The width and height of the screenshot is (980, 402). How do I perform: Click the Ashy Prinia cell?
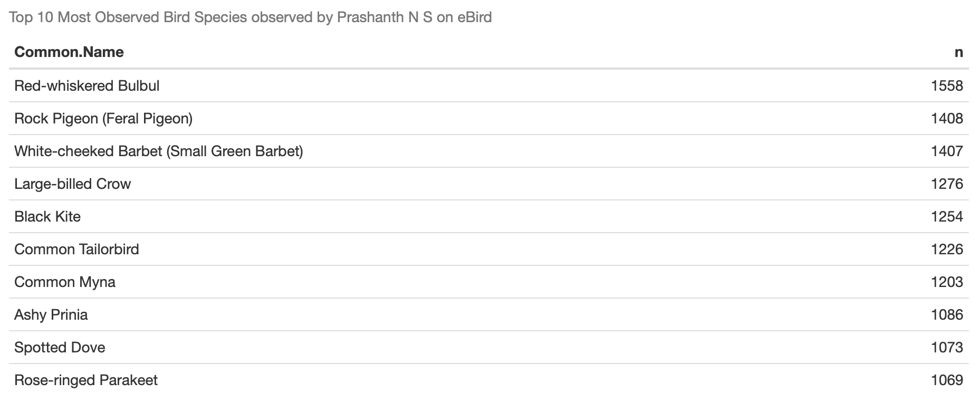[51, 314]
